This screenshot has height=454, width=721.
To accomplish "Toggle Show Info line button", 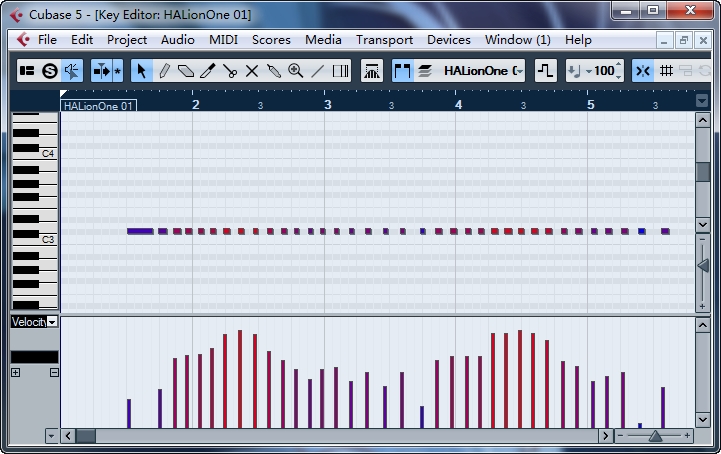I will click(27, 71).
